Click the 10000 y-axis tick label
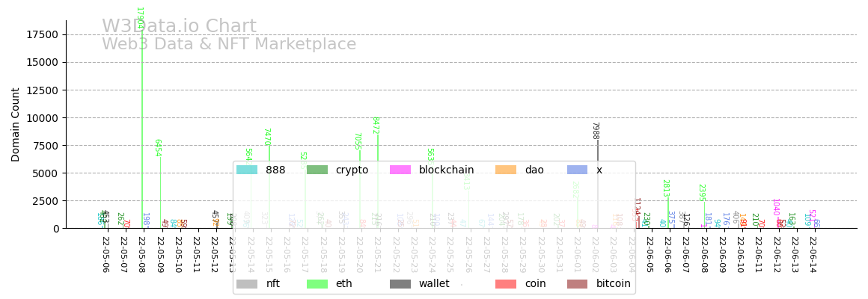This screenshot has width=868, height=299. 42,117
